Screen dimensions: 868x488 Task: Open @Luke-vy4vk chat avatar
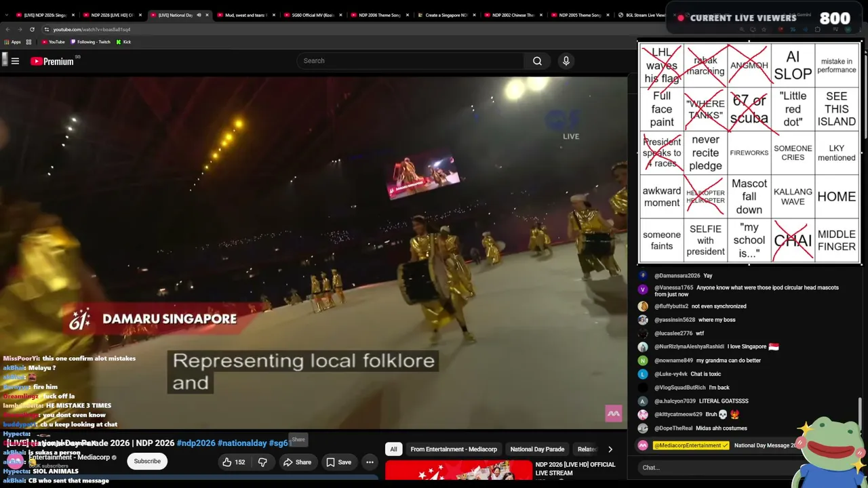(x=643, y=374)
